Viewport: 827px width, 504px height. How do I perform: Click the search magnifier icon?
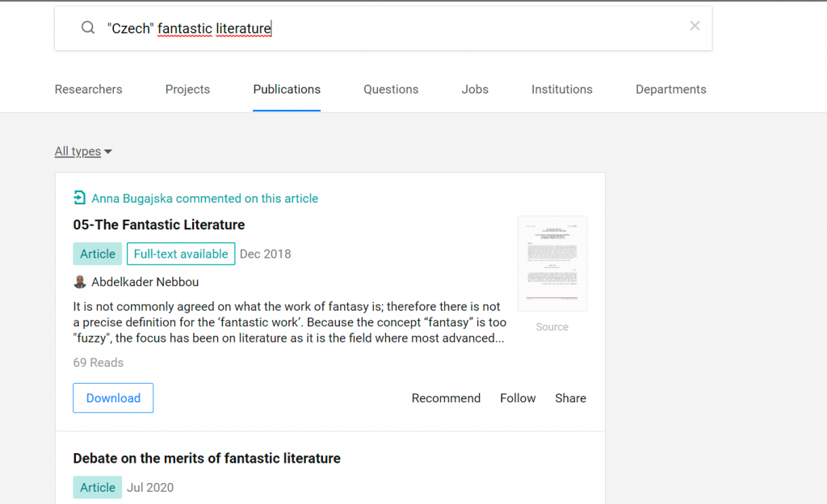pos(88,28)
